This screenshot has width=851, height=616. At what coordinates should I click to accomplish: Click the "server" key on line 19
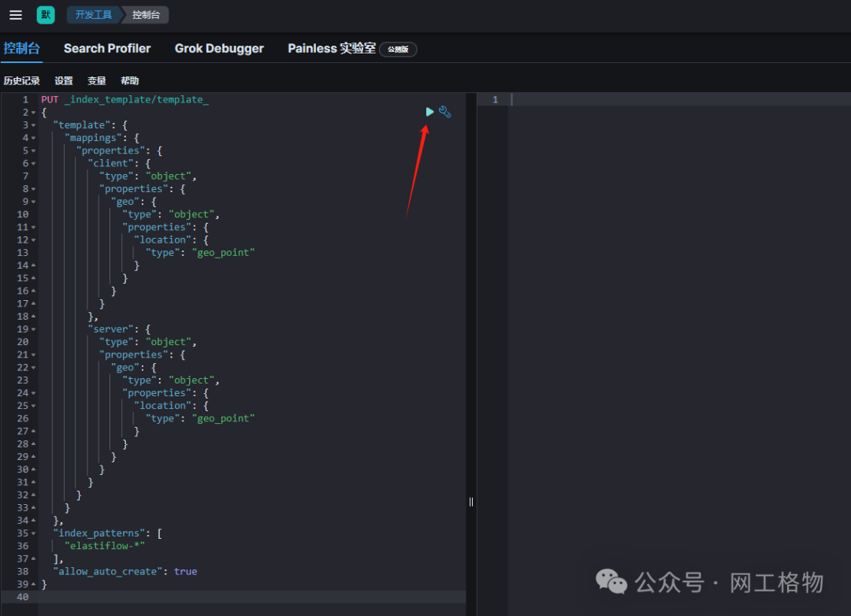pos(111,329)
